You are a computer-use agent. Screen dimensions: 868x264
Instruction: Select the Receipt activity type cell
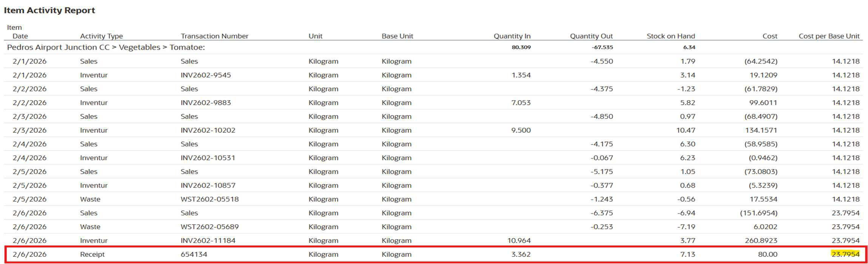coord(92,254)
